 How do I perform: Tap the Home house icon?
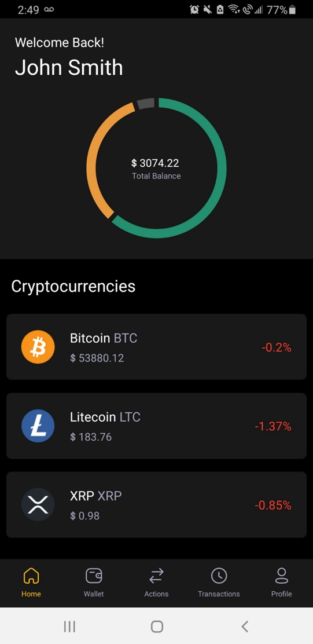click(31, 576)
